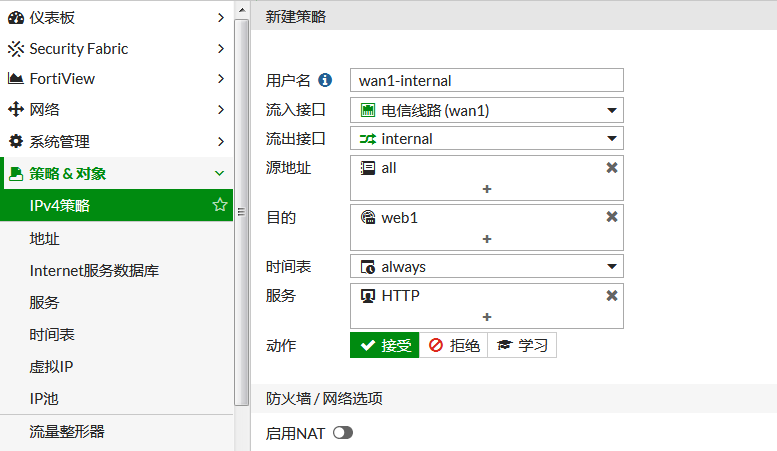Click the wan1 interface icon
This screenshot has height=451, width=777.
click(x=368, y=110)
